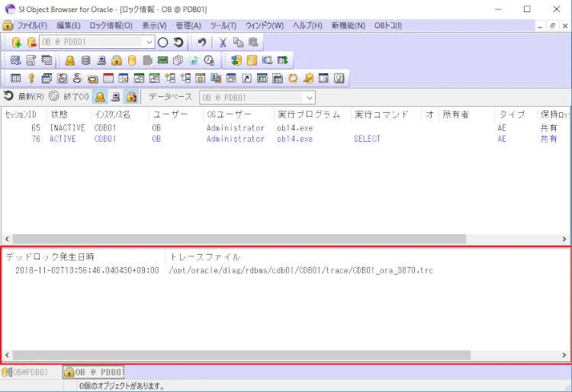Toggle the padlock filter button beside 終了(X)
The image size is (572, 392).
tap(131, 97)
